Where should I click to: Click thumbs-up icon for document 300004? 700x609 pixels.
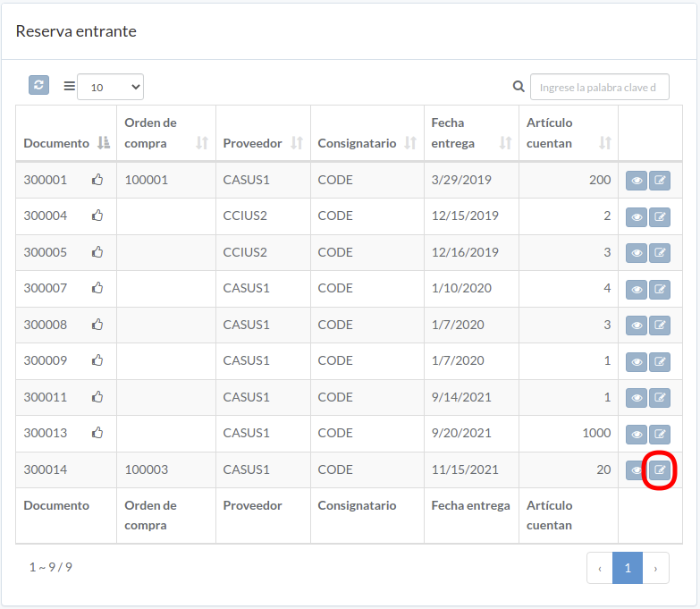coord(97,216)
